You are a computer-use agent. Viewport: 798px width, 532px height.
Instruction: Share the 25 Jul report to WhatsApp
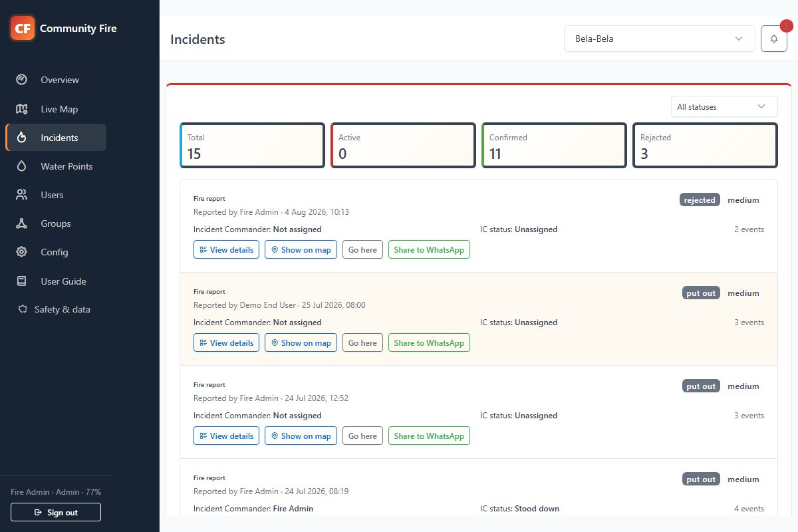429,343
